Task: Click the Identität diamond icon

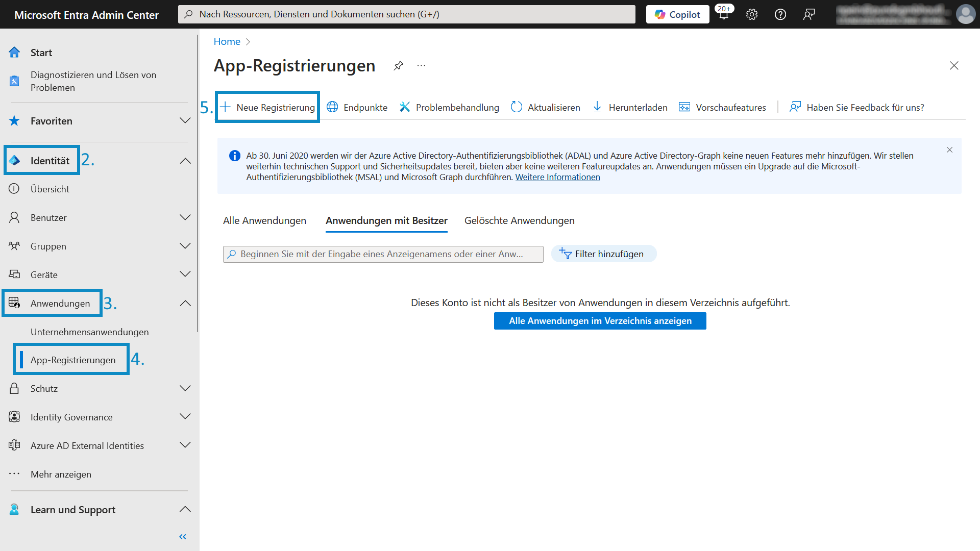Action: (x=14, y=161)
